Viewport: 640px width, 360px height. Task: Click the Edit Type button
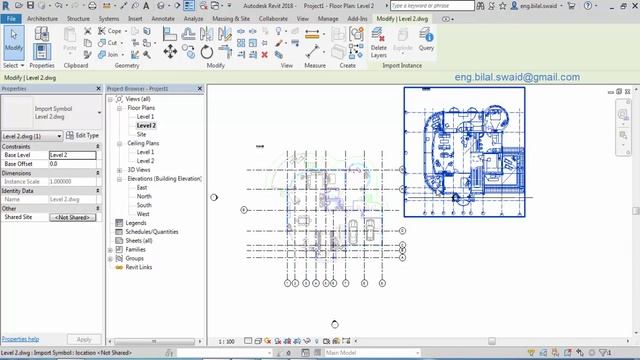click(x=82, y=136)
